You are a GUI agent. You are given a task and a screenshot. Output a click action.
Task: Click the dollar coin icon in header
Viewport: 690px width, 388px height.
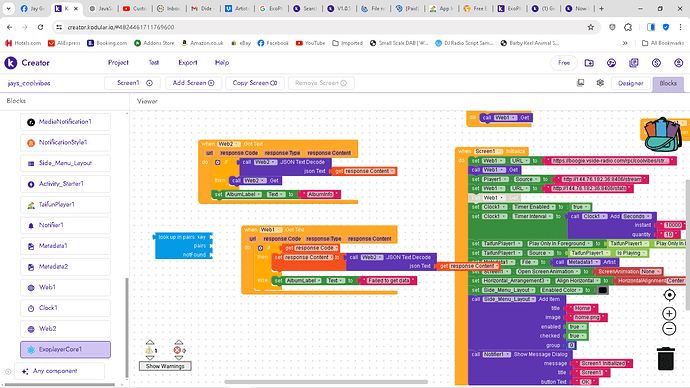click(656, 63)
